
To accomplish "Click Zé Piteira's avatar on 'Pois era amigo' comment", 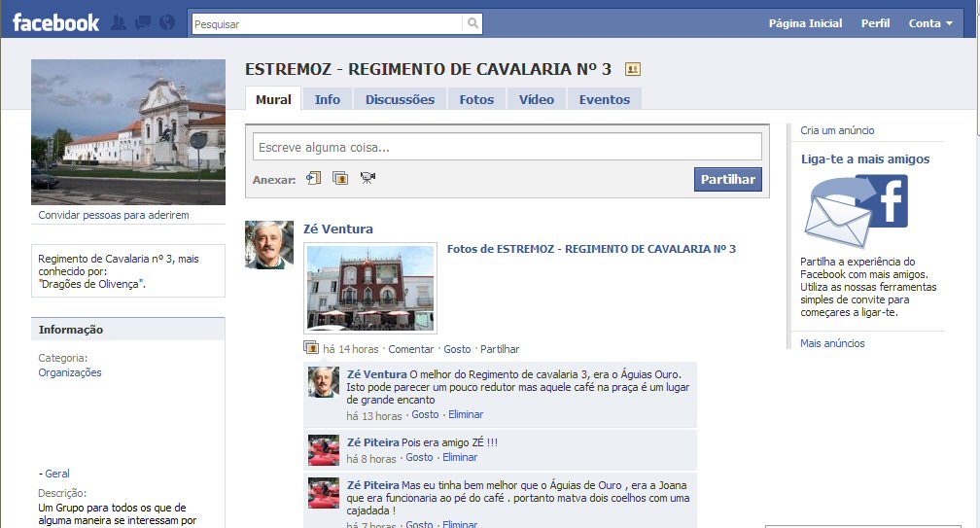I will [x=323, y=450].
